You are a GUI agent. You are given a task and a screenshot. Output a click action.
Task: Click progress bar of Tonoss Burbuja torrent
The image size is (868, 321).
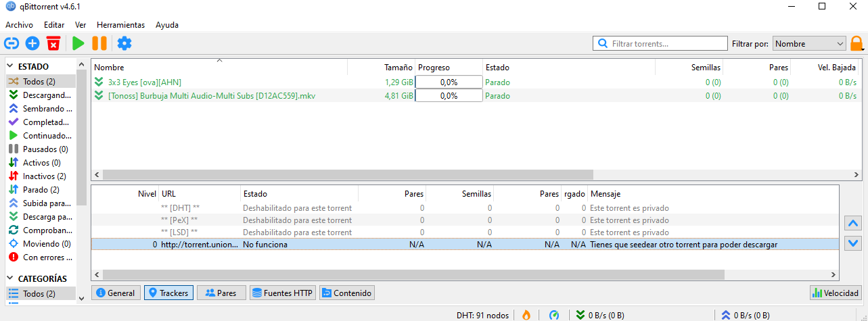tap(449, 95)
